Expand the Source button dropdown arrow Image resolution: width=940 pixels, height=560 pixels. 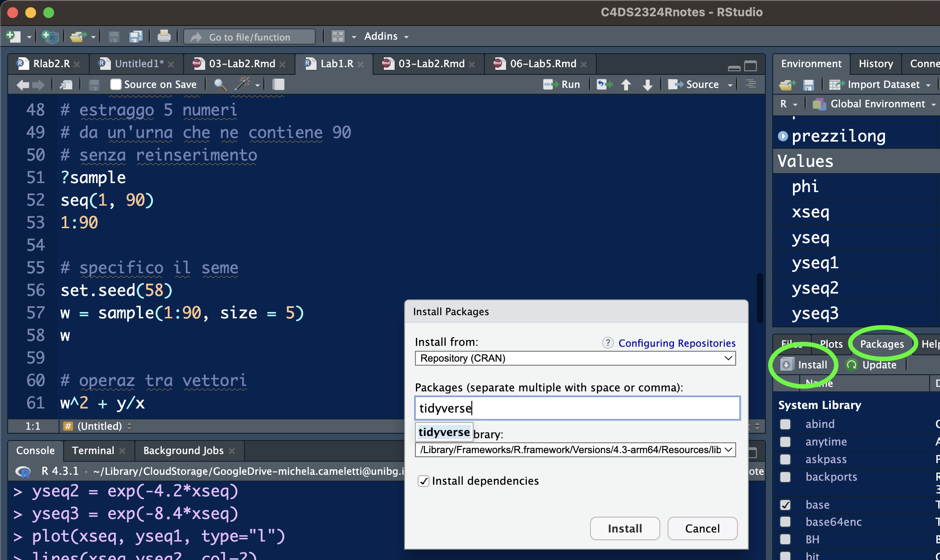[x=730, y=85]
